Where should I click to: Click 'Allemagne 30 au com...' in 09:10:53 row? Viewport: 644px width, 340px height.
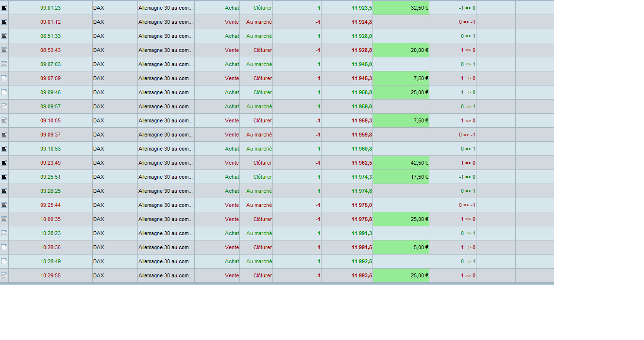[166, 149]
